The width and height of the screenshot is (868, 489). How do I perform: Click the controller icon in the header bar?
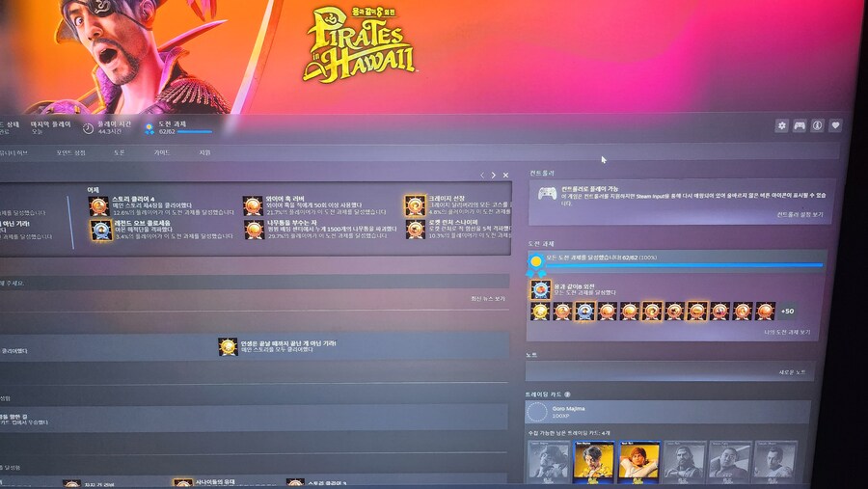[800, 125]
